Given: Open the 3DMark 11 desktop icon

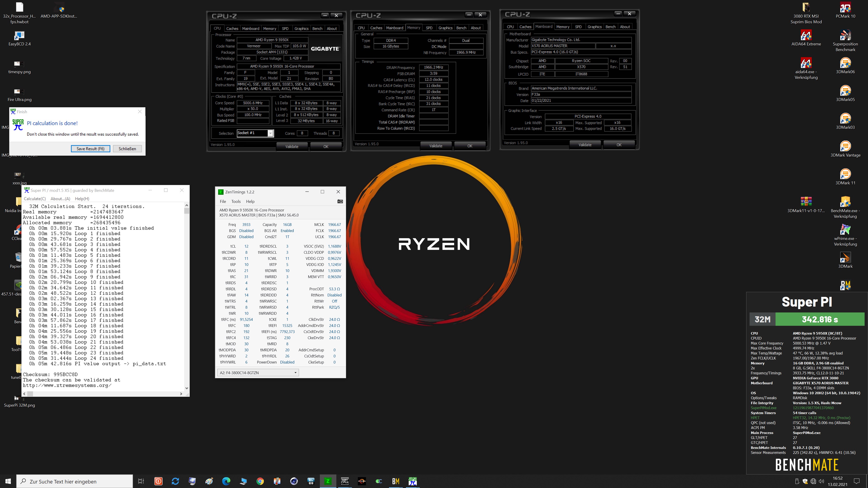Looking at the screenshot, I should (845, 176).
